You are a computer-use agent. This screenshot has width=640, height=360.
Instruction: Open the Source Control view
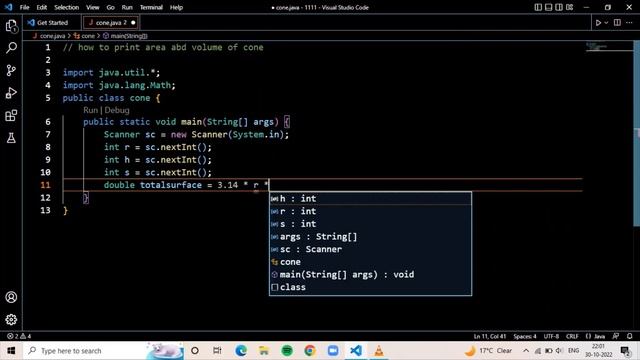point(11,71)
